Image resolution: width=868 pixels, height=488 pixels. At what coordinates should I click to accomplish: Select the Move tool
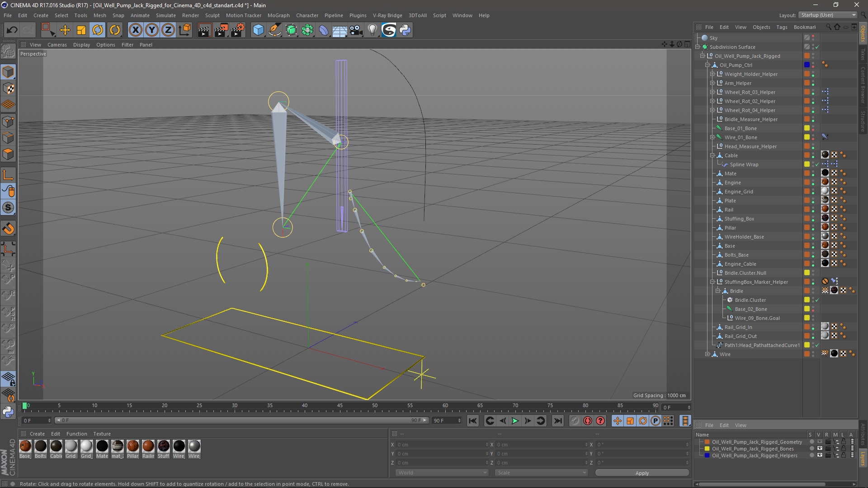(65, 30)
